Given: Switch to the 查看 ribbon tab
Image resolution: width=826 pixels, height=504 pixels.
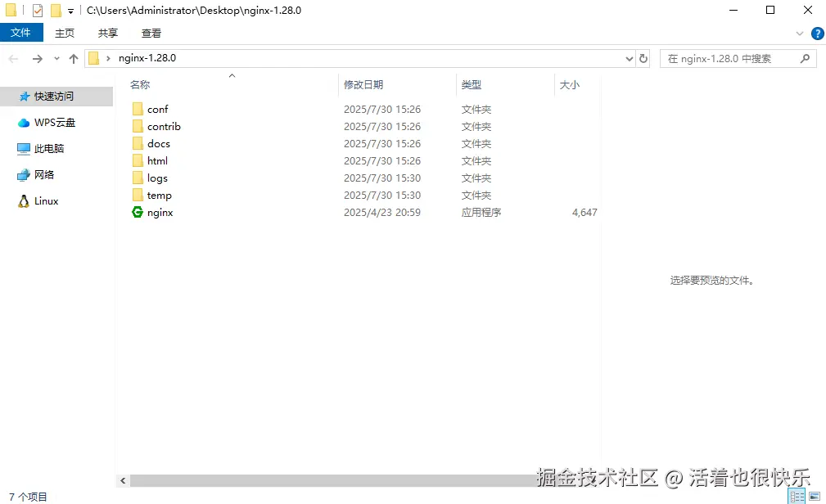Looking at the screenshot, I should [151, 34].
